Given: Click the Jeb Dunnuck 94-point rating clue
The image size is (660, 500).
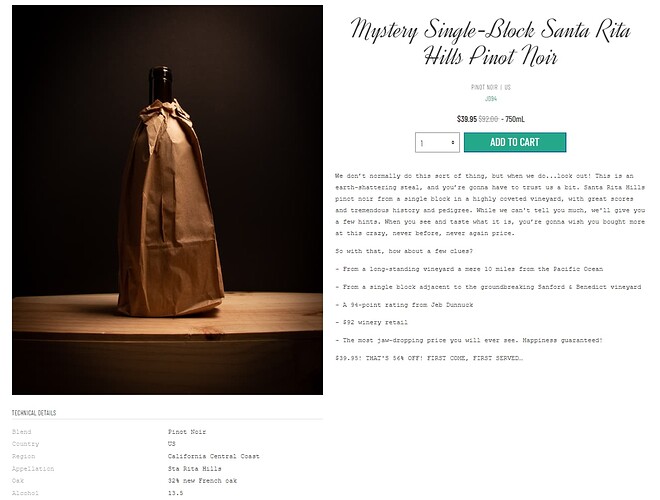Looking at the screenshot, I should click(404, 305).
